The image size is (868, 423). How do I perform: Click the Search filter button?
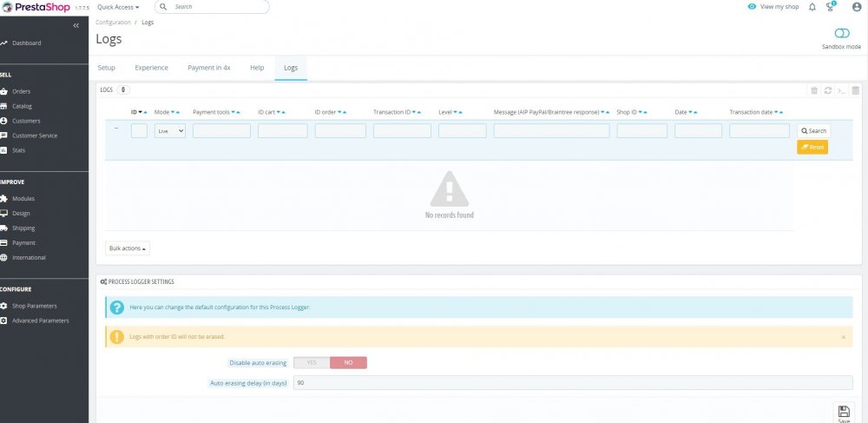(x=814, y=131)
